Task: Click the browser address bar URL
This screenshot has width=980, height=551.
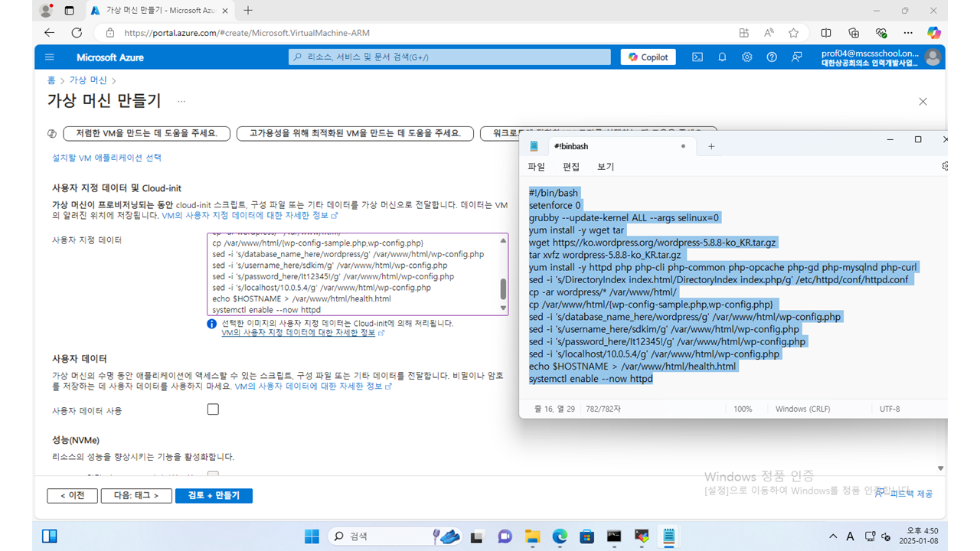Action: click(247, 33)
